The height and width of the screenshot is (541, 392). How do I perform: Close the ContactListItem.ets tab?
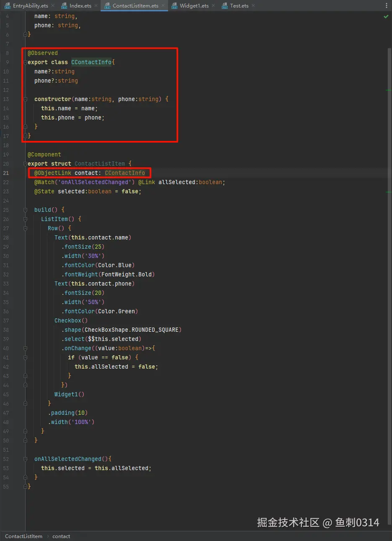(164, 6)
